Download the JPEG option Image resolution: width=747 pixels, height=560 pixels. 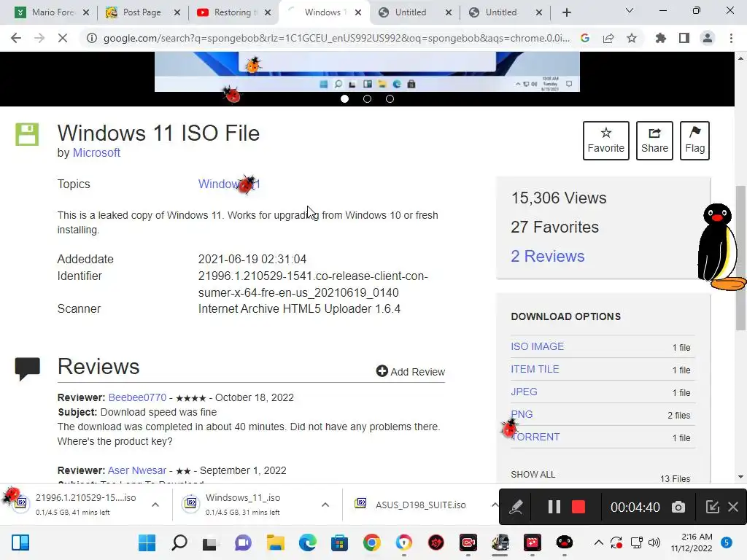pyautogui.click(x=524, y=392)
